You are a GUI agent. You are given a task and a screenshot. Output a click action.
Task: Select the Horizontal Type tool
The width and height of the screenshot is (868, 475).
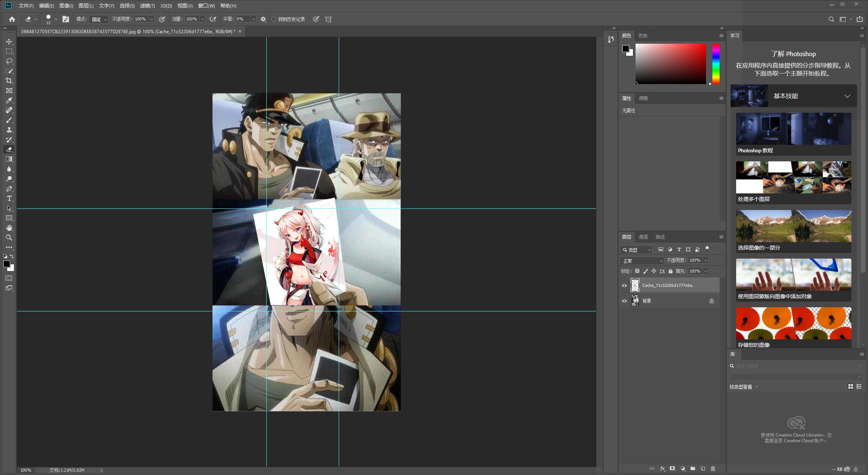click(9, 198)
